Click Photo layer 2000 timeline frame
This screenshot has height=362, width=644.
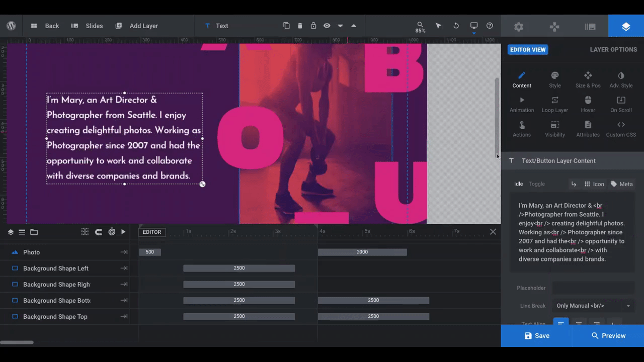362,252
